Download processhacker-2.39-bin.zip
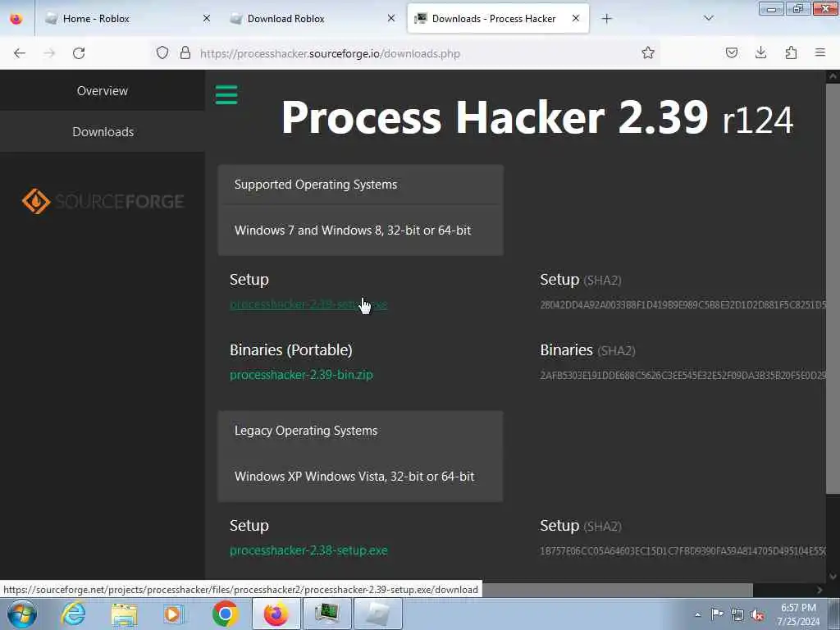 tap(301, 374)
